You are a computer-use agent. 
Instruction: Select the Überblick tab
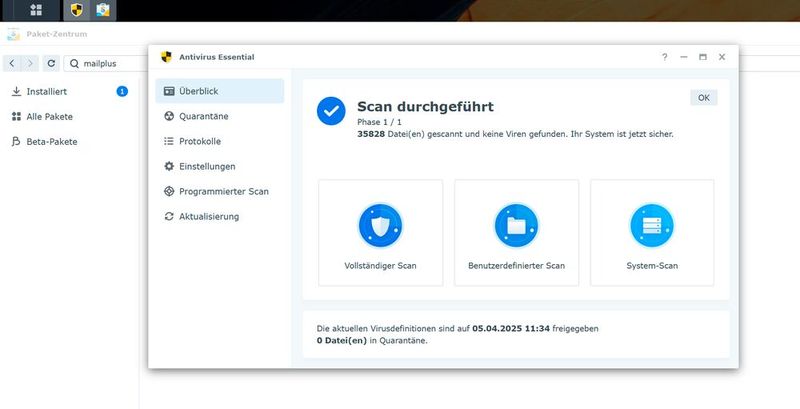click(220, 91)
